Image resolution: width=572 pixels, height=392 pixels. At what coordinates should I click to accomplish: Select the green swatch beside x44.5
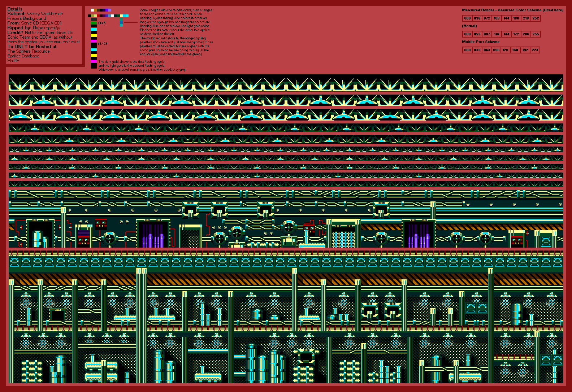coord(94,23)
